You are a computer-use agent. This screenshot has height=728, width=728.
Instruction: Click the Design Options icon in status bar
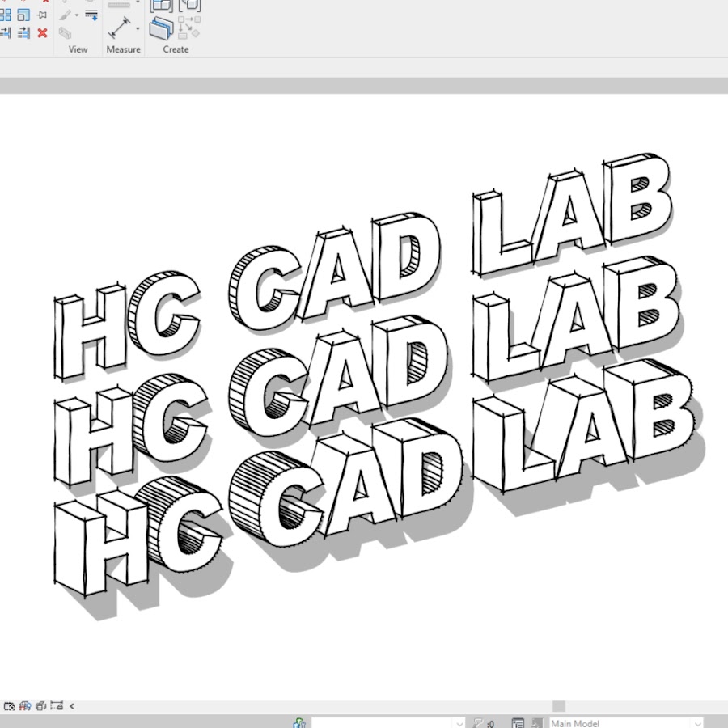click(518, 723)
